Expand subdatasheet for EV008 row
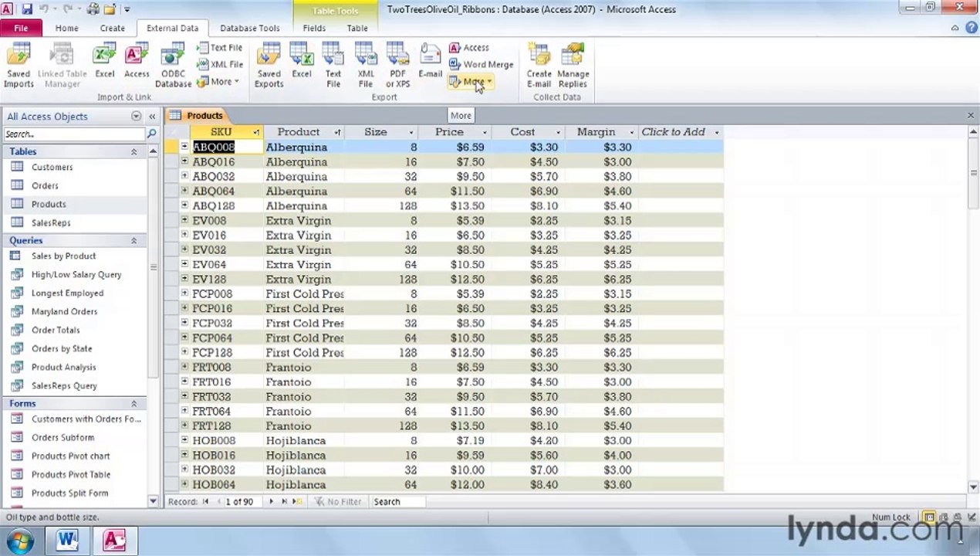The image size is (980, 556). coord(184,220)
